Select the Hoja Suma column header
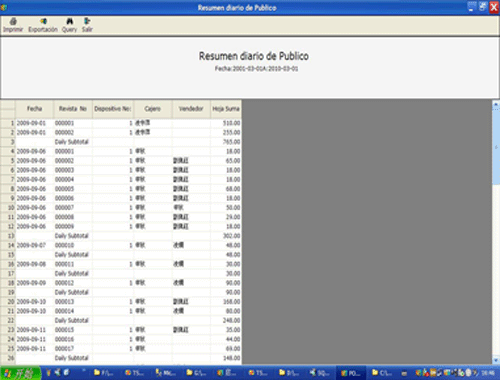The height and width of the screenshot is (380, 500). point(226,109)
